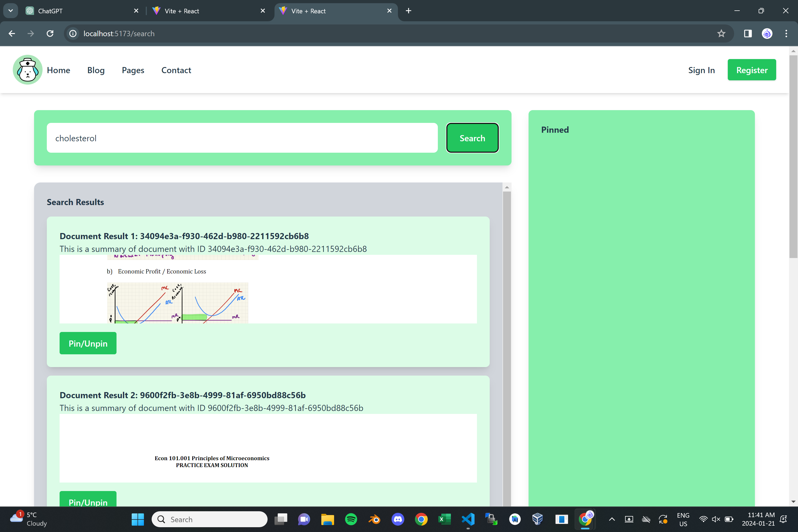Pin Document Result 1

[x=88, y=343]
